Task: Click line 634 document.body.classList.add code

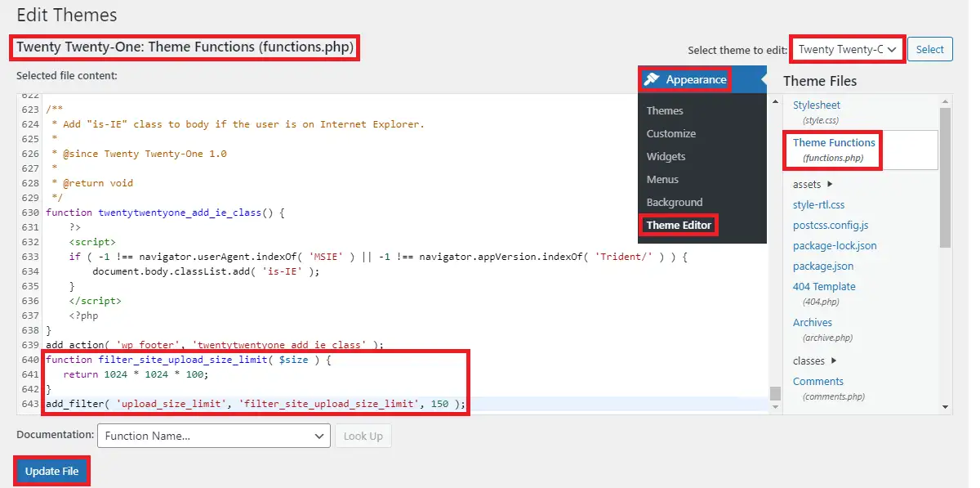Action: (206, 271)
